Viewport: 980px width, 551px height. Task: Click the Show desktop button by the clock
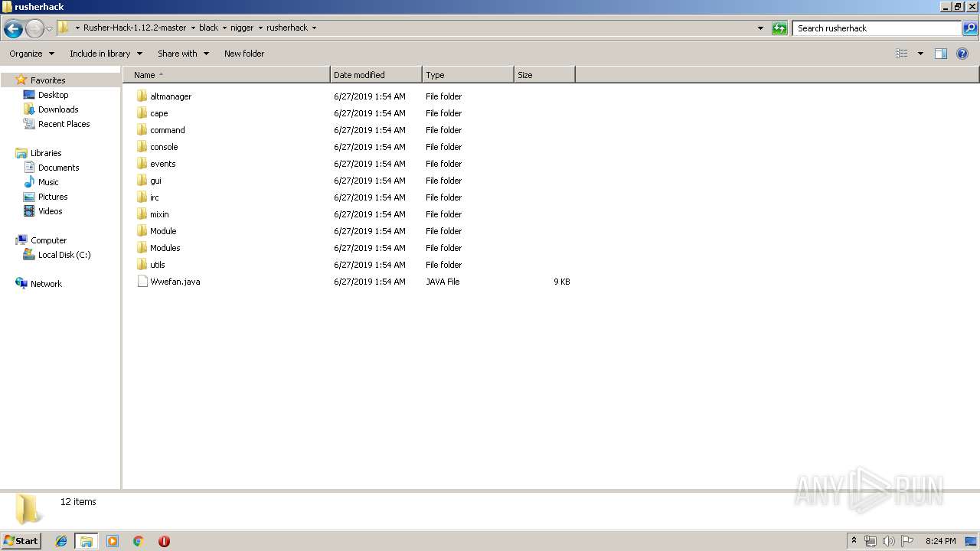(x=972, y=541)
